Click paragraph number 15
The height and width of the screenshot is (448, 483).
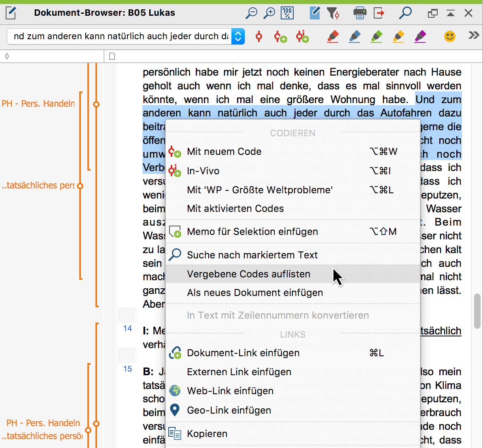(127, 369)
